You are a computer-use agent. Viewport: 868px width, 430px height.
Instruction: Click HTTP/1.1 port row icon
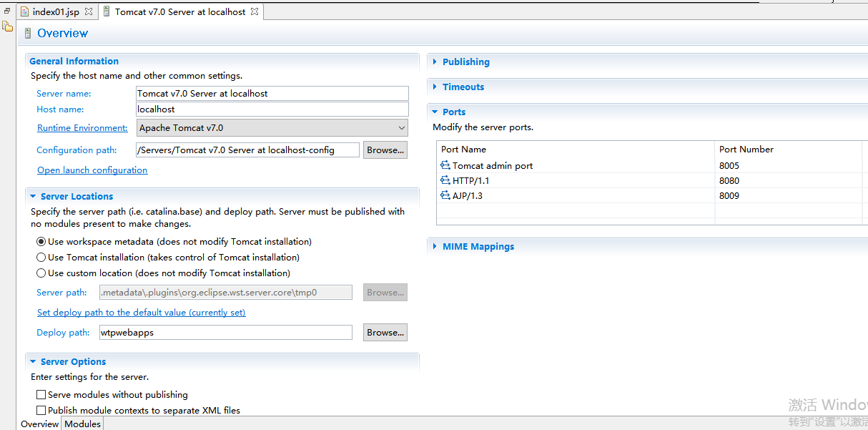pos(445,180)
